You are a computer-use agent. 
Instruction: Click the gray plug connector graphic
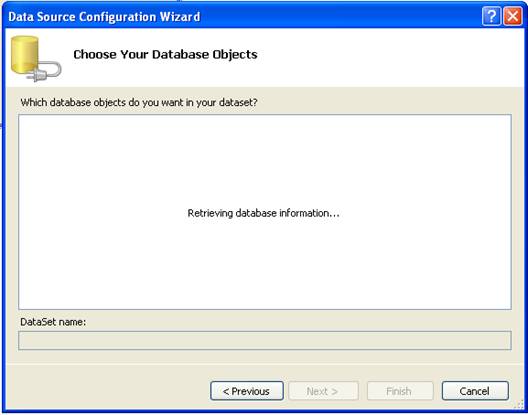tap(45, 72)
